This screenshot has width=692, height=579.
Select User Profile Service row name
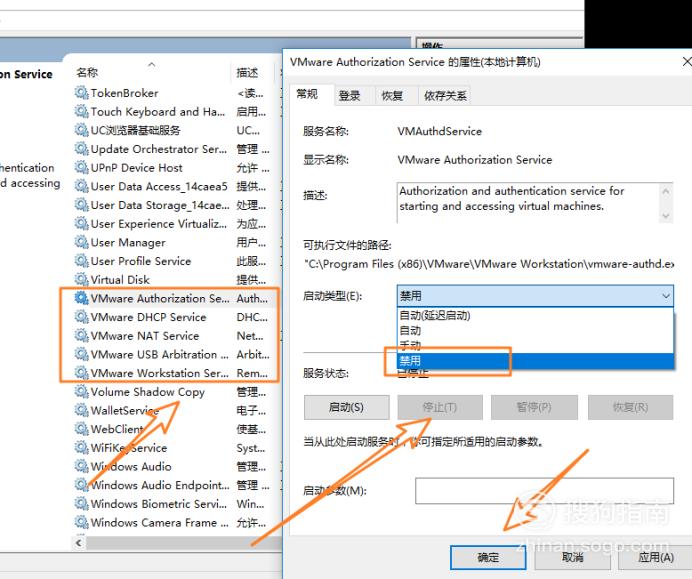tap(141, 261)
